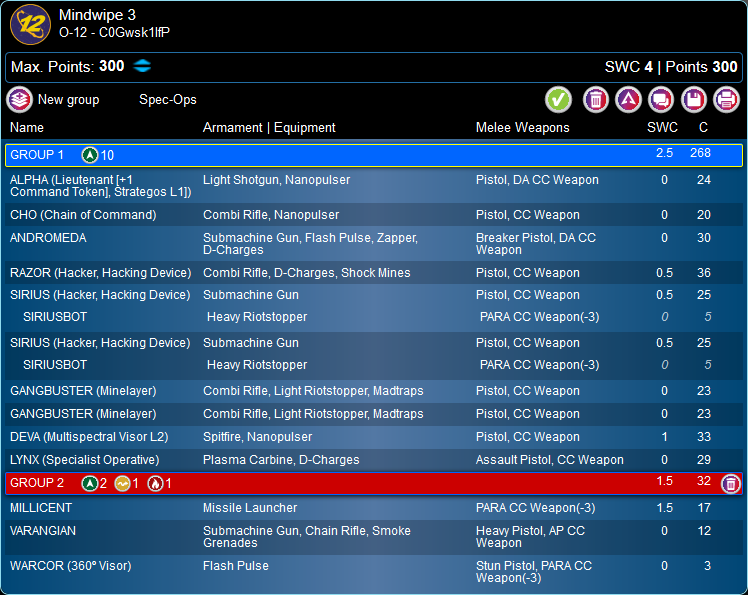This screenshot has height=595, width=748.
Task: Save the army list with floppy icon
Action: click(693, 100)
